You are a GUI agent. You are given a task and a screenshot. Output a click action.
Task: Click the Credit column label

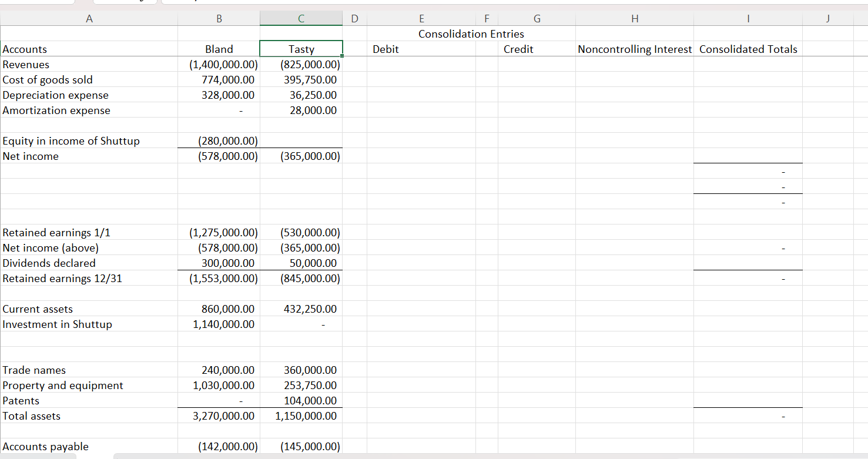pyautogui.click(x=518, y=49)
